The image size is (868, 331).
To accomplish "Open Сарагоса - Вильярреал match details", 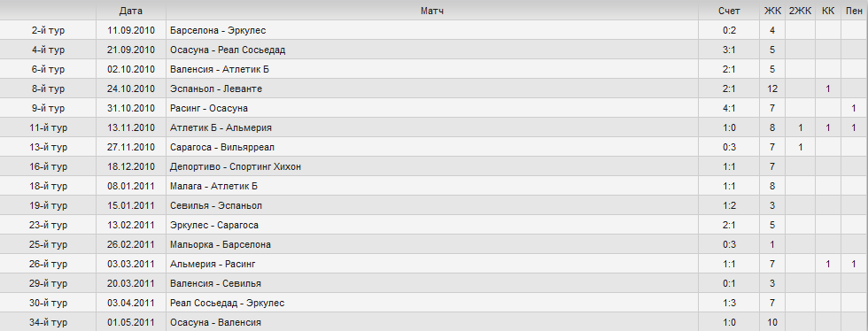I will click(222, 147).
